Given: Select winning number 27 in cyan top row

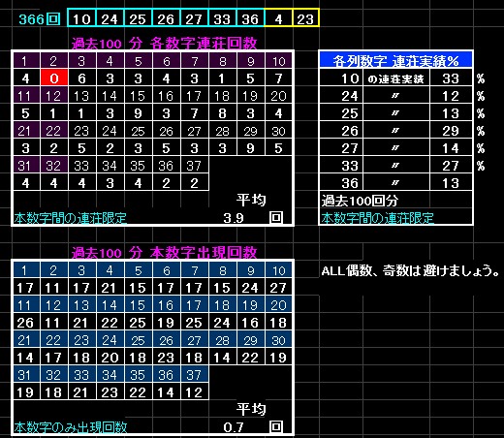Looking at the screenshot, I should [194, 18].
